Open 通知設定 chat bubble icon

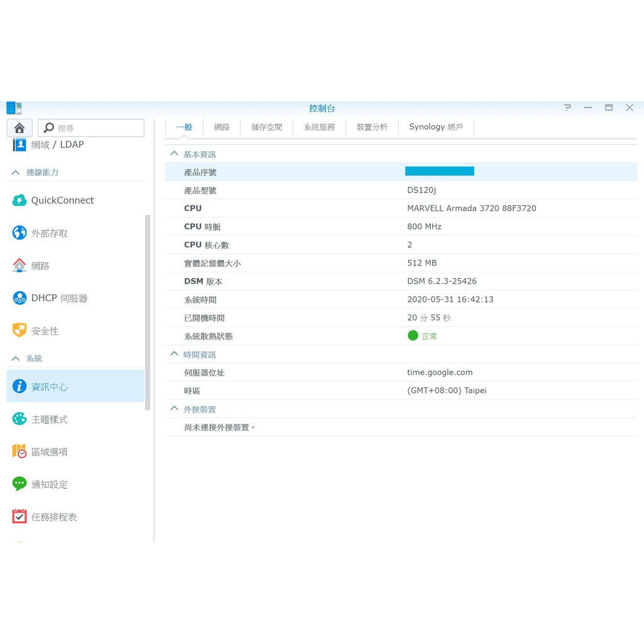[19, 484]
